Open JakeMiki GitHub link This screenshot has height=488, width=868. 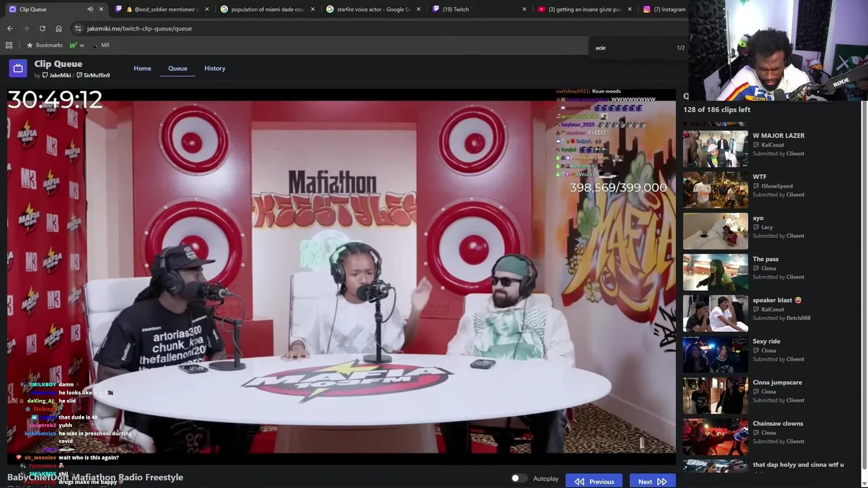point(56,75)
